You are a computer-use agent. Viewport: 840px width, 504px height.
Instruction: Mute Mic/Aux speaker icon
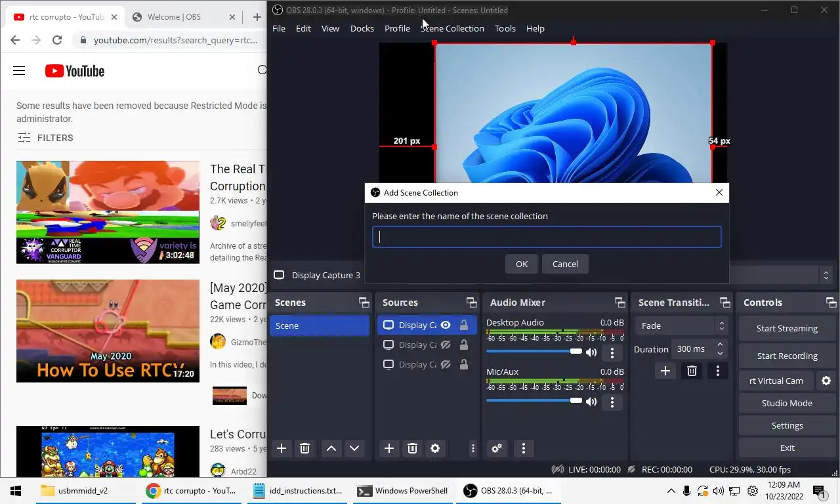tap(591, 402)
